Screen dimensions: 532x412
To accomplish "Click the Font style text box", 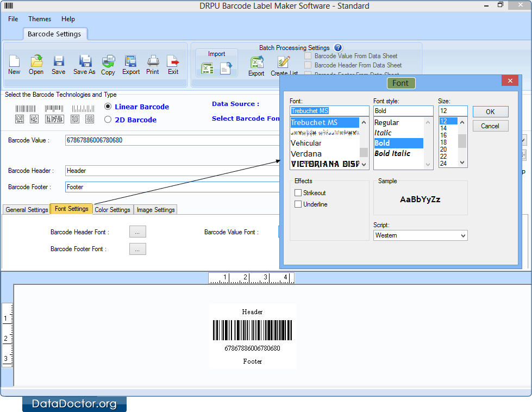I will point(403,111).
